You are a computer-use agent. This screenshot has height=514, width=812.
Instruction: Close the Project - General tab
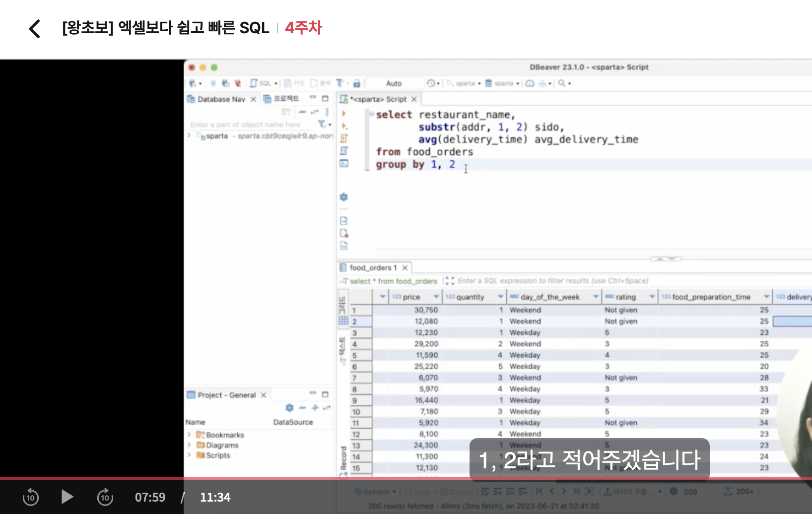pos(264,395)
